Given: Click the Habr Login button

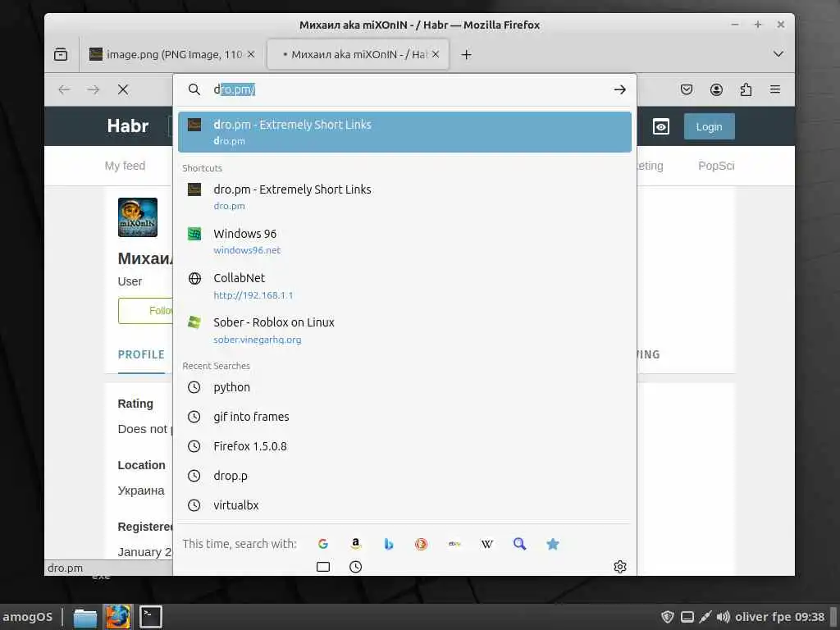Looking at the screenshot, I should pyautogui.click(x=709, y=127).
